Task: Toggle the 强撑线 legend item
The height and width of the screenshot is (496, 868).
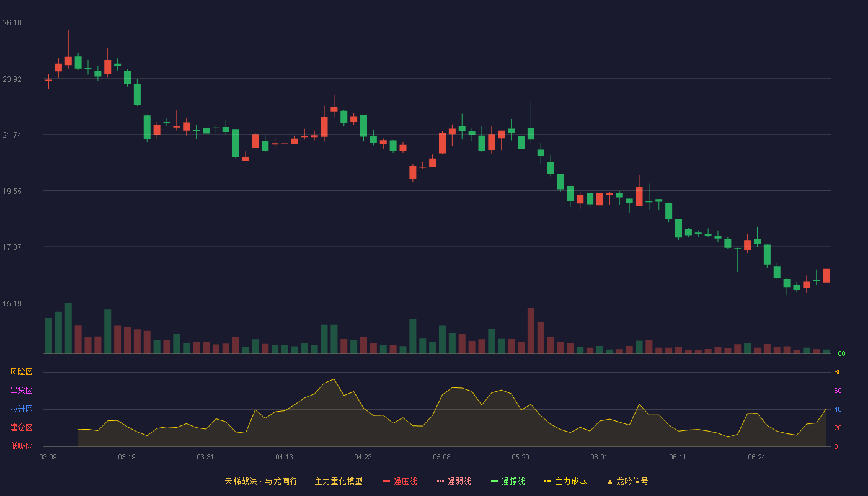Action: [x=508, y=481]
